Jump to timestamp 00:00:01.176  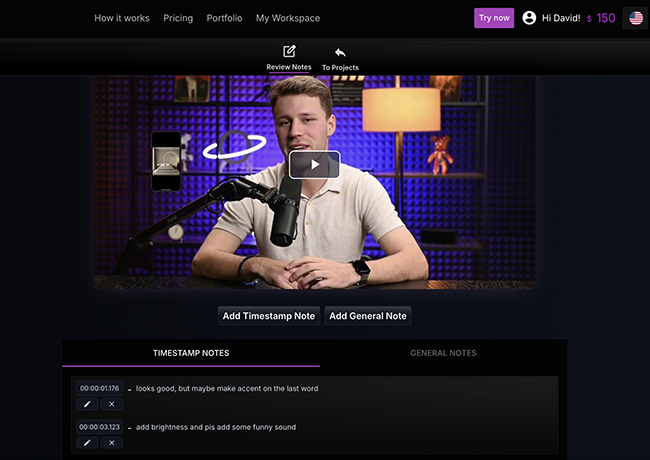point(99,388)
